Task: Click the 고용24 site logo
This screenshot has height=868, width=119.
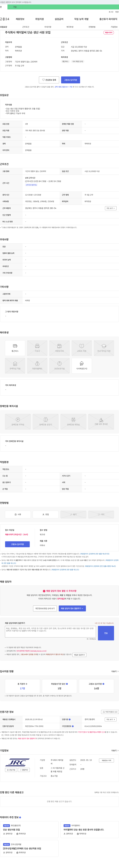Action: 5,19
